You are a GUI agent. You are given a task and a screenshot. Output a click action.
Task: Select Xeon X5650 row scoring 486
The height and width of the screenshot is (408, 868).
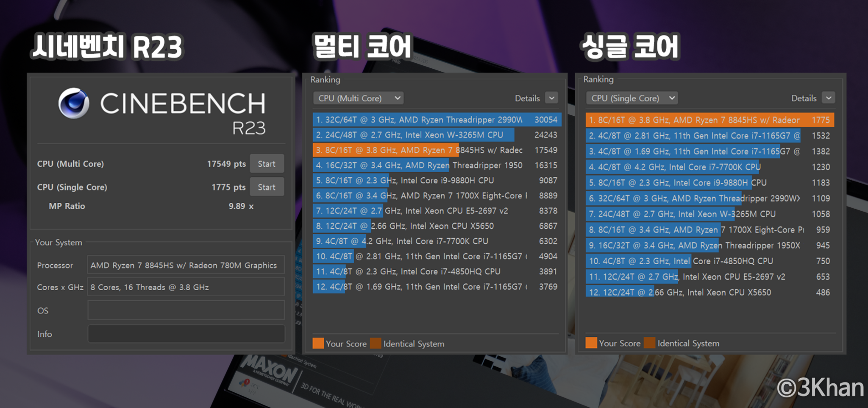click(x=710, y=293)
